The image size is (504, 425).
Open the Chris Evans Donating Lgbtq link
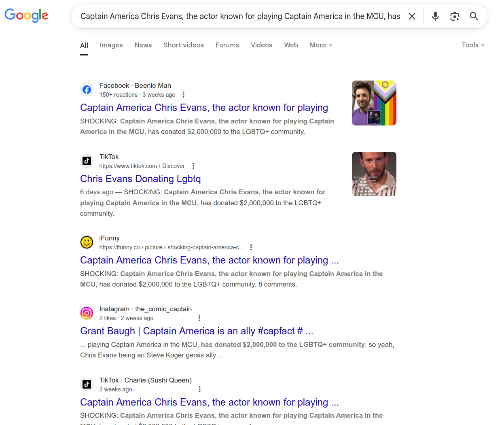(x=140, y=179)
